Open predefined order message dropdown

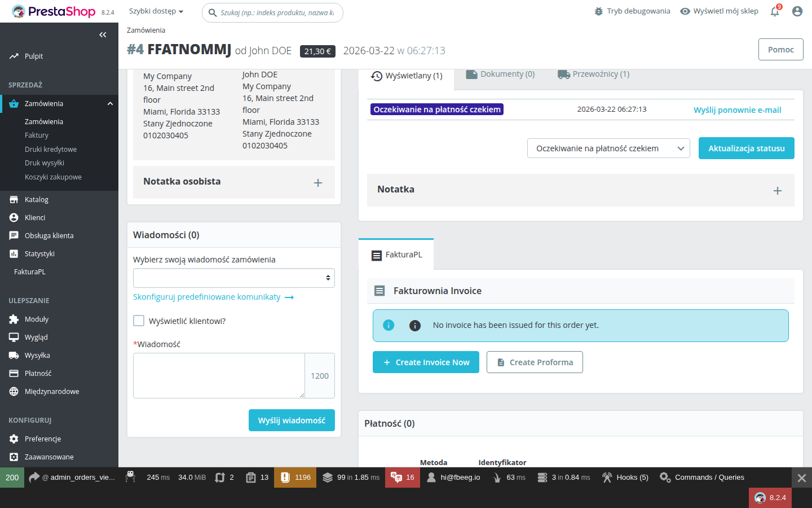[x=233, y=278]
